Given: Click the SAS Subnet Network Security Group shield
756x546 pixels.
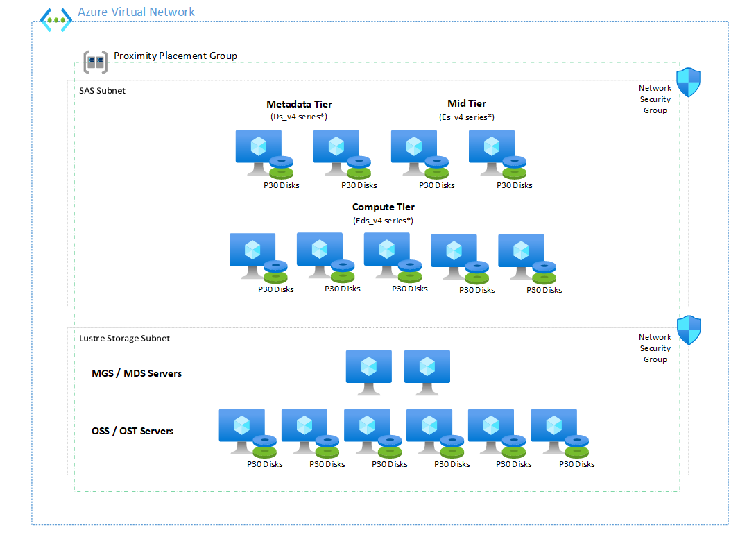Looking at the screenshot, I should 689,83.
